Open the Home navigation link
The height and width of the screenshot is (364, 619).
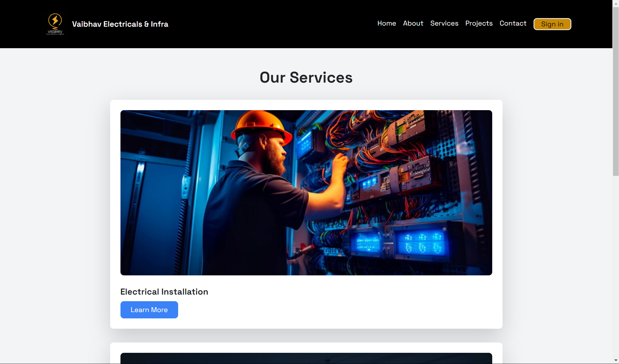[x=386, y=24]
